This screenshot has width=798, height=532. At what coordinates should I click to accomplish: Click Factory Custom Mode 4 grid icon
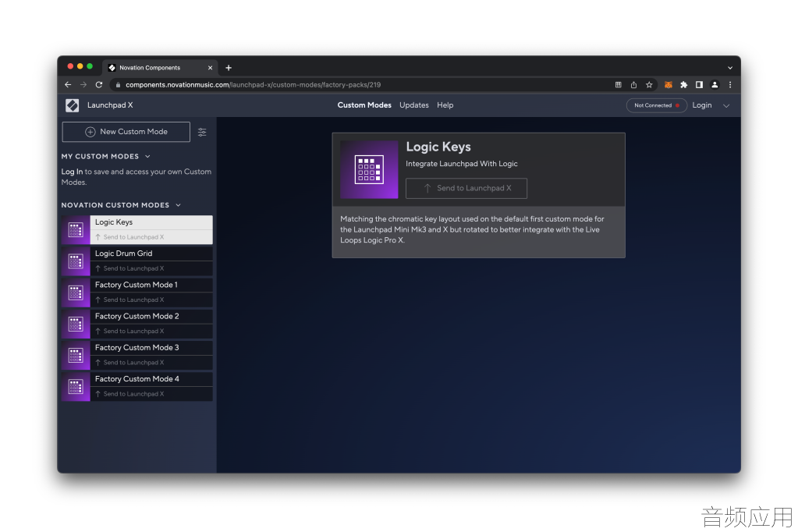[x=76, y=387]
